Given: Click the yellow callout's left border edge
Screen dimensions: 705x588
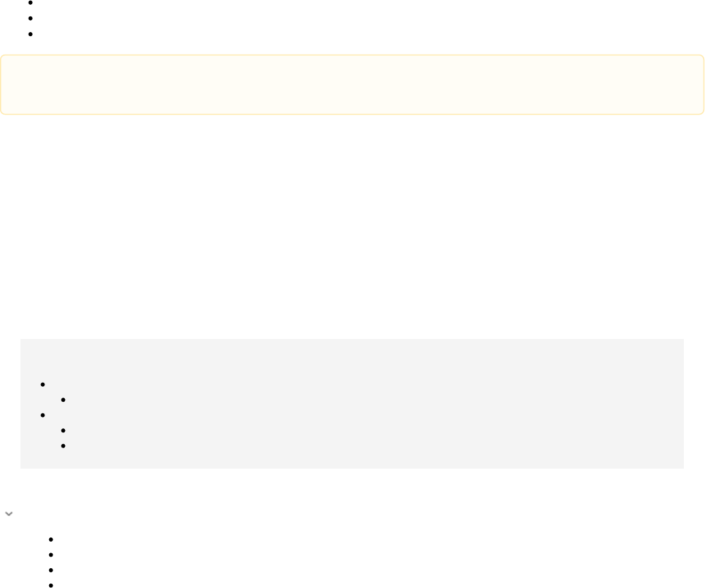Looking at the screenshot, I should tap(1, 85).
